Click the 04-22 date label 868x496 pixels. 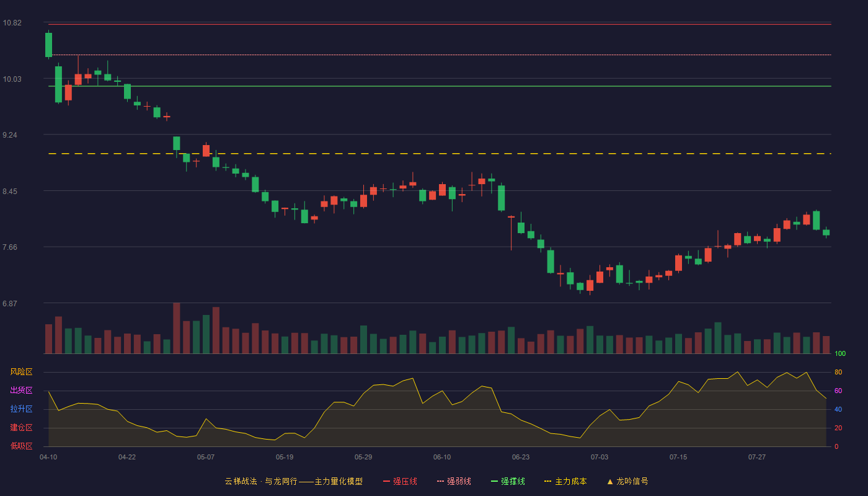tap(127, 457)
